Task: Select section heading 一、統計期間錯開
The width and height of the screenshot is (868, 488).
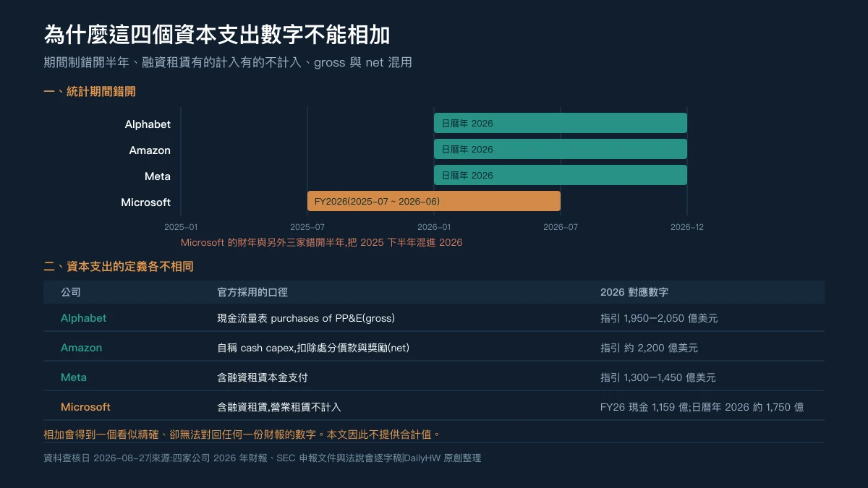Action: click(x=90, y=92)
